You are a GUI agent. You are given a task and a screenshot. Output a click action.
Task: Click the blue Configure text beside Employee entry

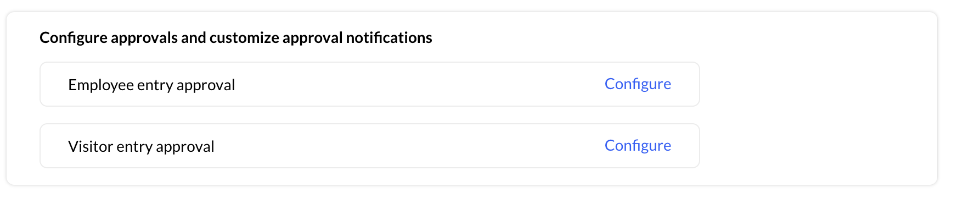(x=638, y=84)
